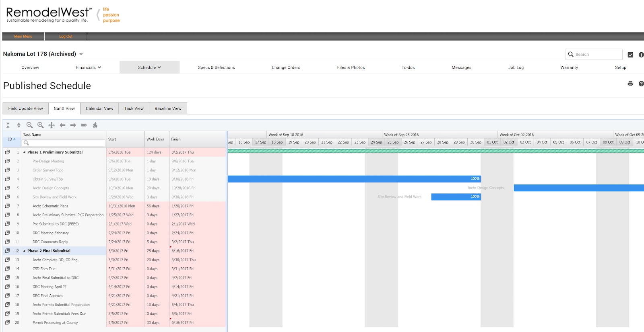Open details popup for DRC Final Approval
This screenshot has height=332, width=644.
[7, 296]
